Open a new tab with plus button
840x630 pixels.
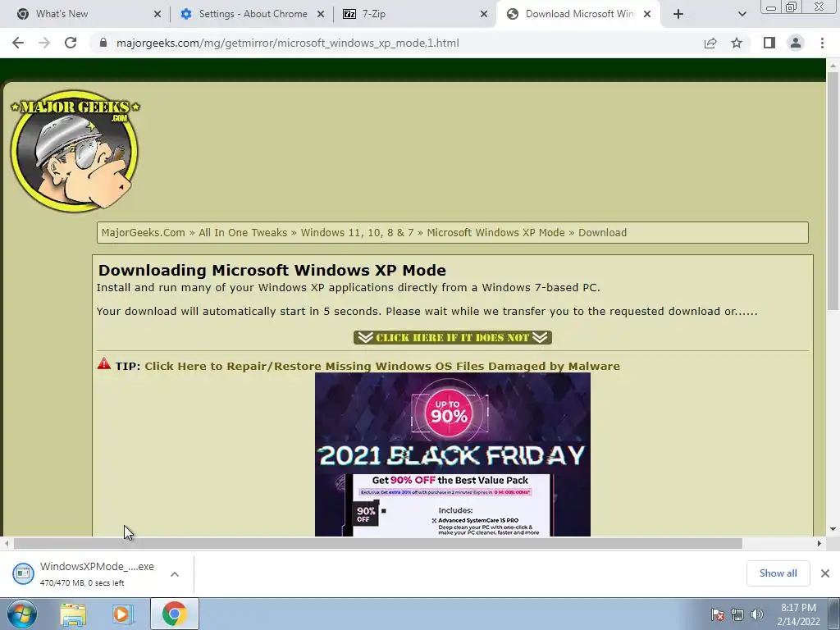678,14
